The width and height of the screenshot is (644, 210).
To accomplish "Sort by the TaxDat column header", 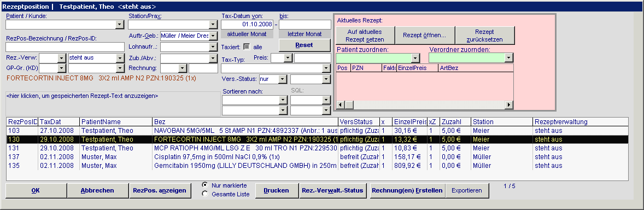I will [x=58, y=121].
